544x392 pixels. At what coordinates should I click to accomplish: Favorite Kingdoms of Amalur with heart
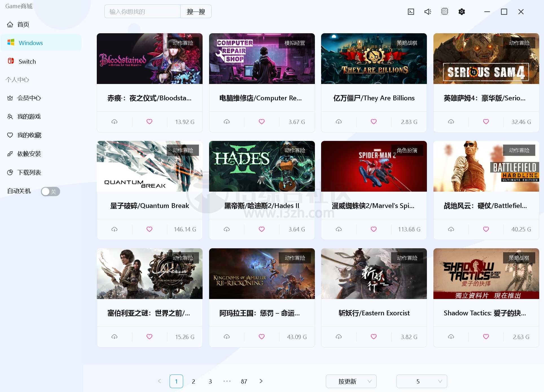pyautogui.click(x=262, y=337)
